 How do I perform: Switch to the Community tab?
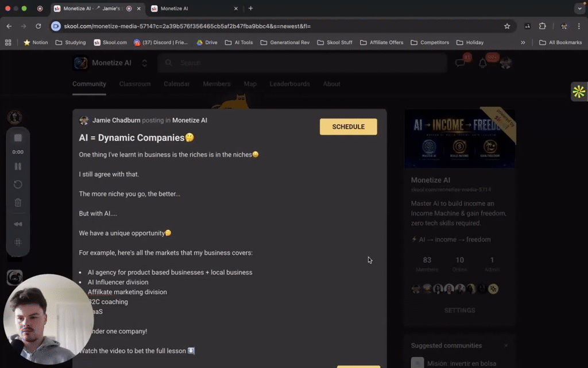(89, 84)
